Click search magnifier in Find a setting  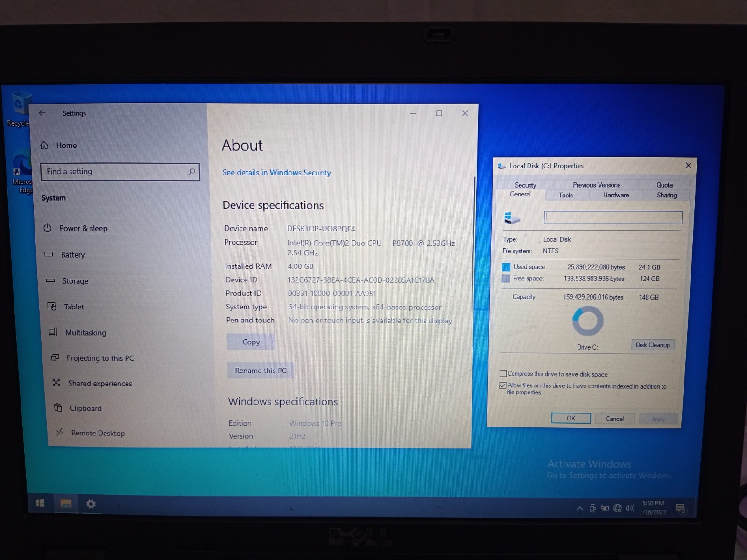[191, 172]
